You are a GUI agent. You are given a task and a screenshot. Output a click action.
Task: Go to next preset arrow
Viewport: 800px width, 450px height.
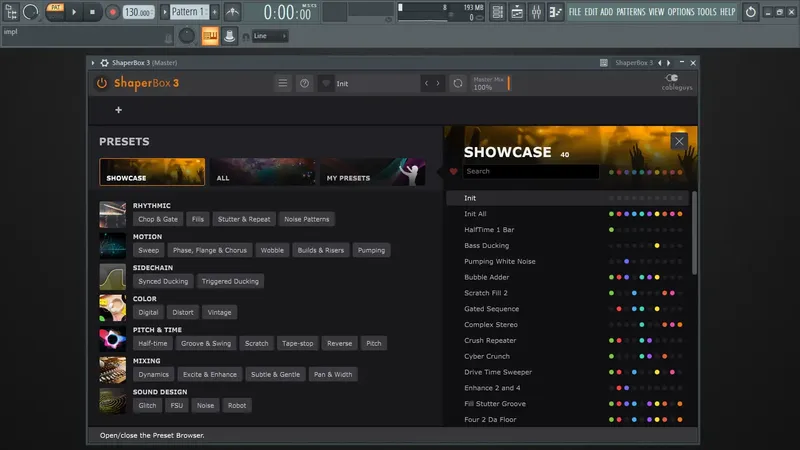(438, 83)
